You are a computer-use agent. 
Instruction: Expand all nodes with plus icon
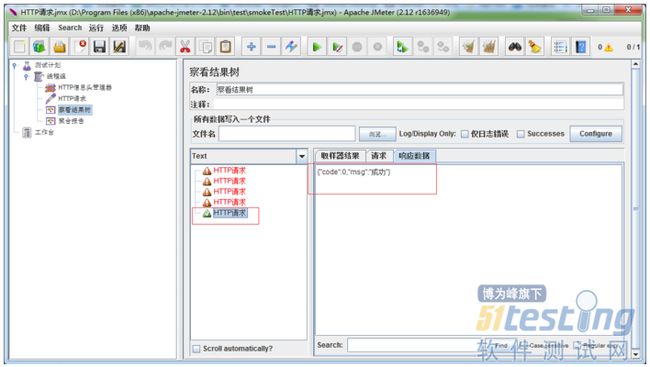(x=251, y=47)
